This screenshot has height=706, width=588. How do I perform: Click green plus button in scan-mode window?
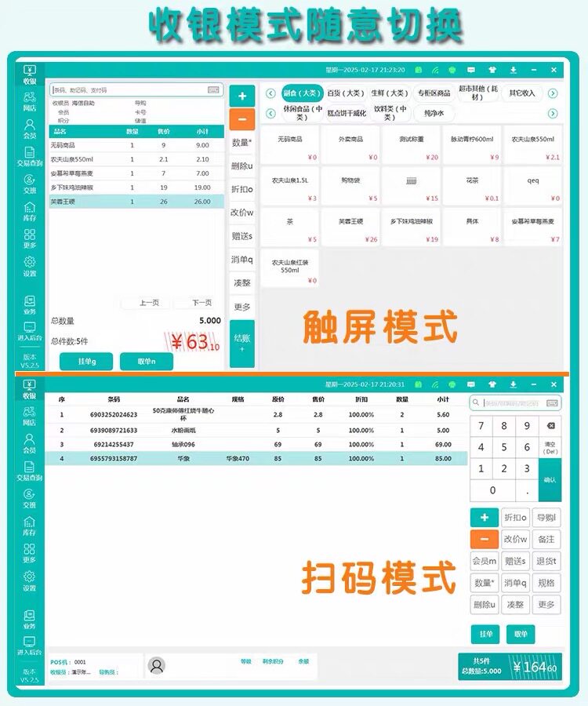coord(484,518)
